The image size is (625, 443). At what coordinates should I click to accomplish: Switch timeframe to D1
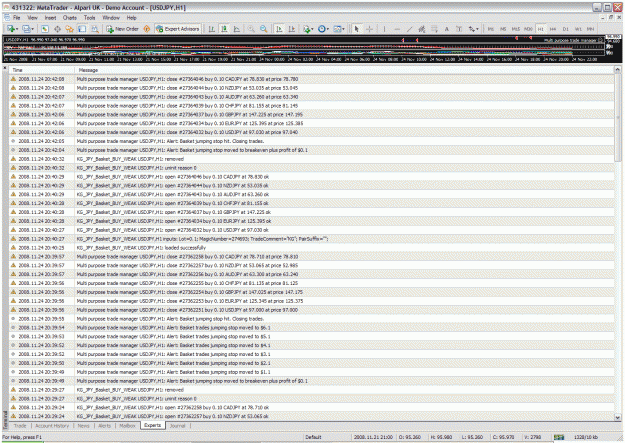(566, 29)
